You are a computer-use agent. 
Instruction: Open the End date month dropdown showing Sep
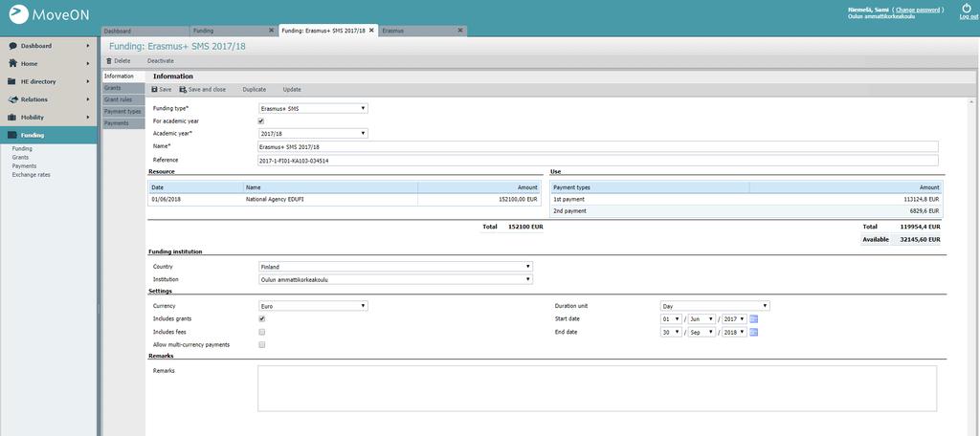point(702,332)
